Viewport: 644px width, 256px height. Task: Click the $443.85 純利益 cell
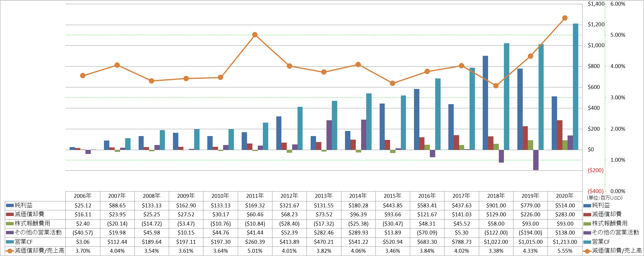392,206
